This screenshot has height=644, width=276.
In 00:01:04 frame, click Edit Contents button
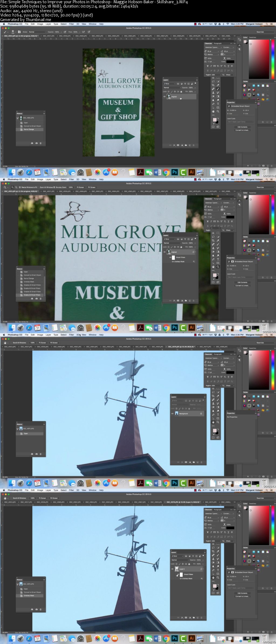coord(242,127)
